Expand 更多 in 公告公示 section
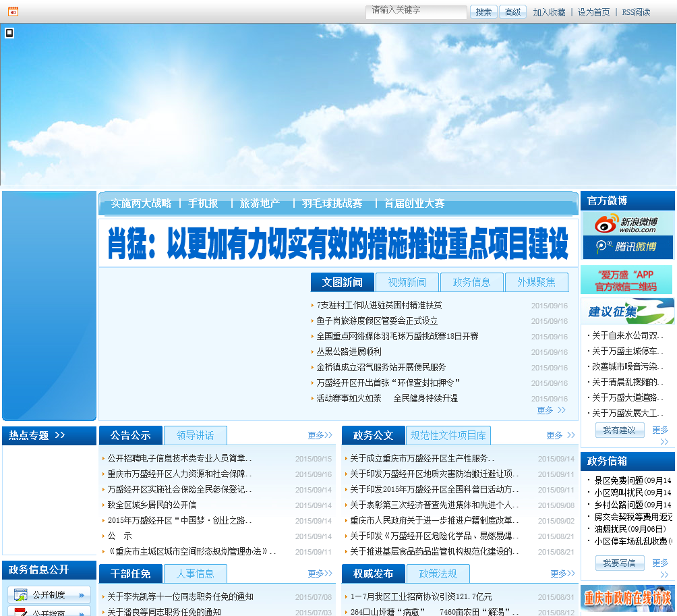Viewport: 677px width, 616px height. point(320,435)
